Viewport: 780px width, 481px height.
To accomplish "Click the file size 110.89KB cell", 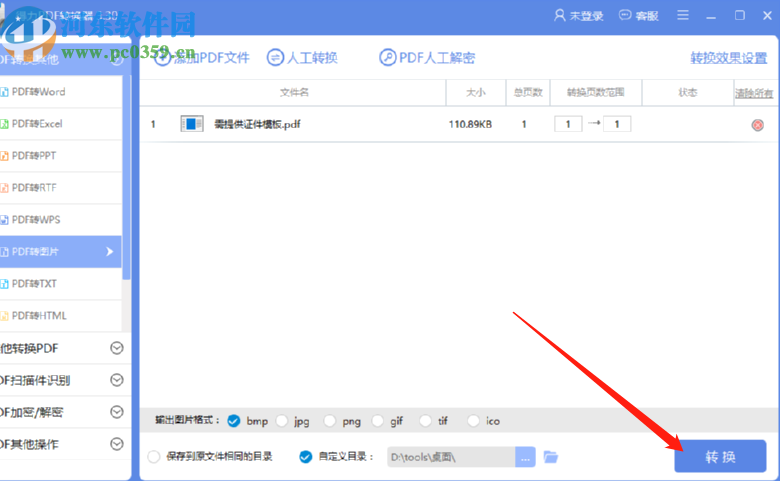I will (470, 124).
